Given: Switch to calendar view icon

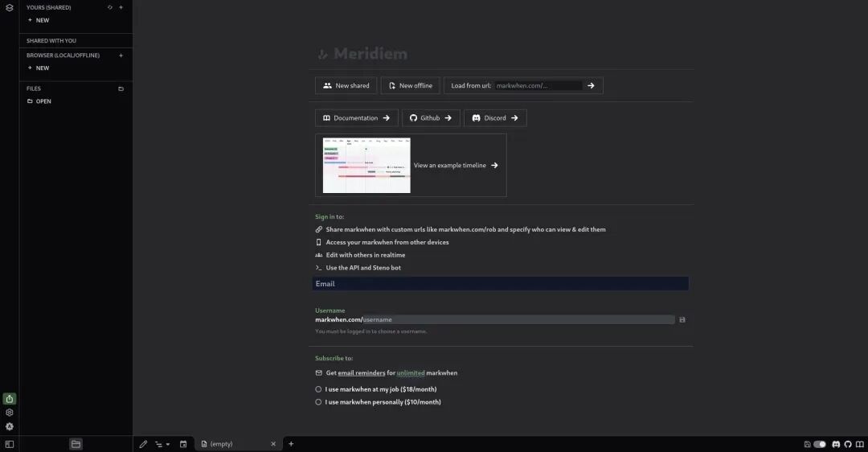Looking at the screenshot, I should [x=183, y=444].
